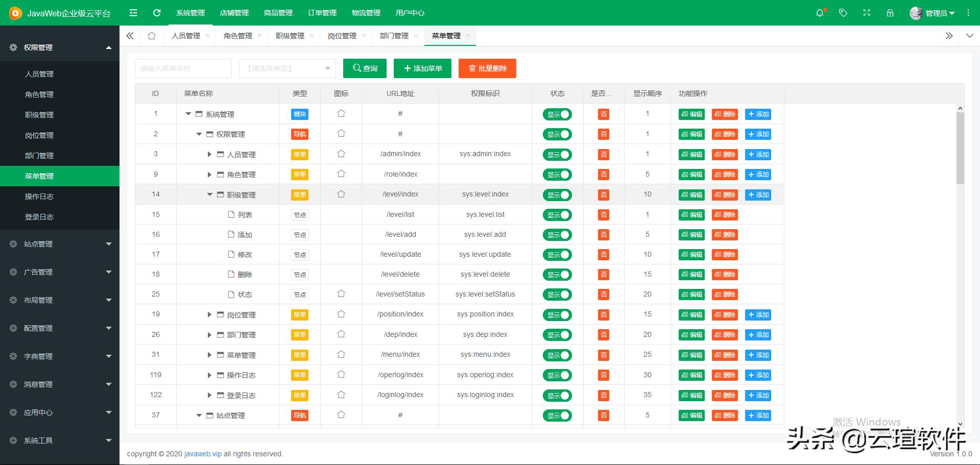Switch to the 角色管理 tab

pyautogui.click(x=238, y=36)
